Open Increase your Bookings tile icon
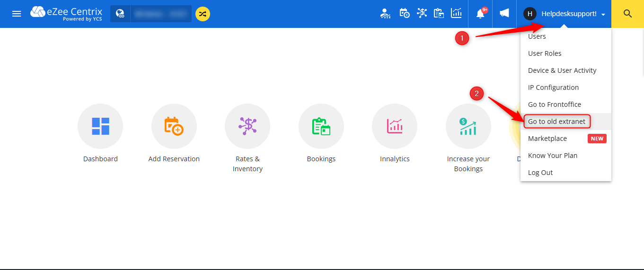Screen dimensions: 644x270 tap(468, 126)
